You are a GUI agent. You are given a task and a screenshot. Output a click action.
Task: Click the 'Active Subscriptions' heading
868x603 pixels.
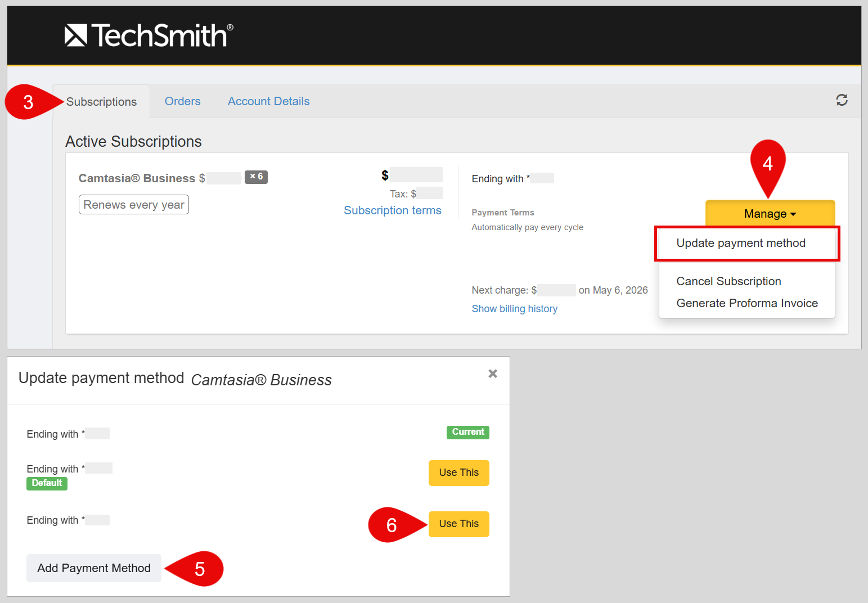pyautogui.click(x=133, y=142)
